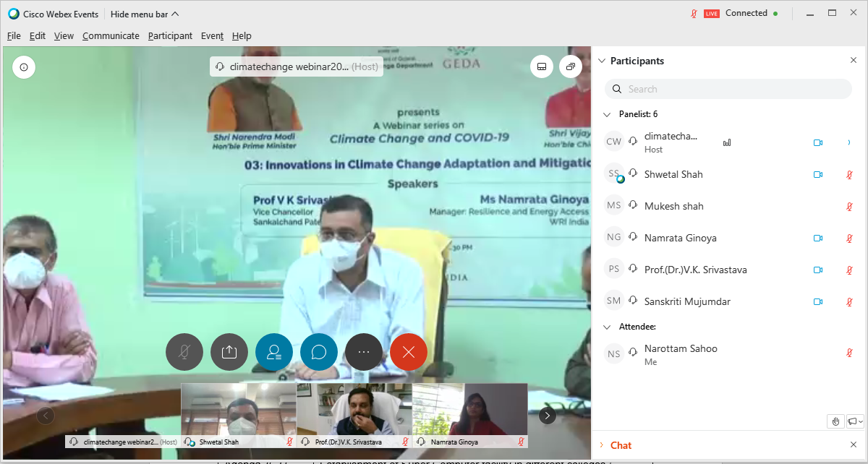
Task: Open more options ellipsis button
Action: tap(364, 352)
